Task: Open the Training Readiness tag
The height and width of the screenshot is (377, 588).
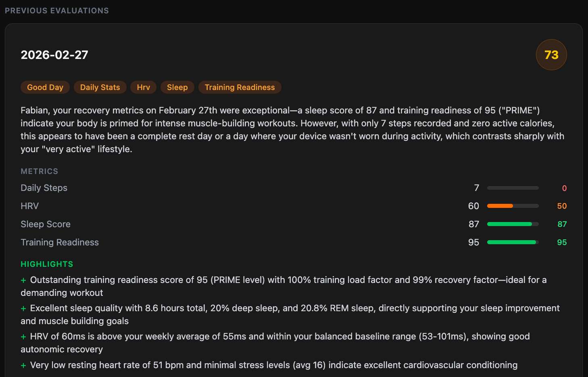Action: click(x=240, y=88)
